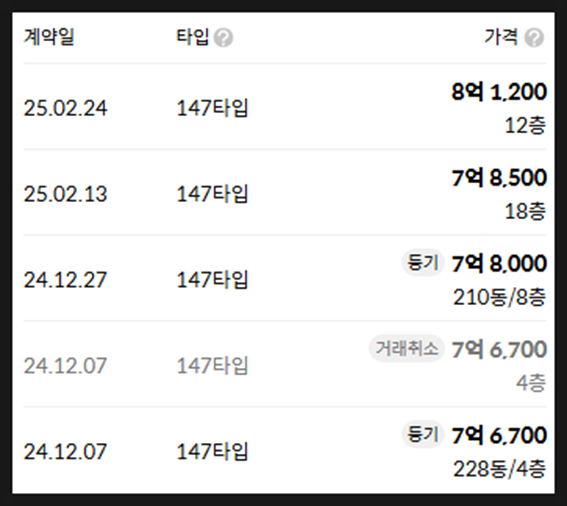567x506 pixels.
Task: Open the 25.02.13 transaction row
Action: click(x=285, y=192)
